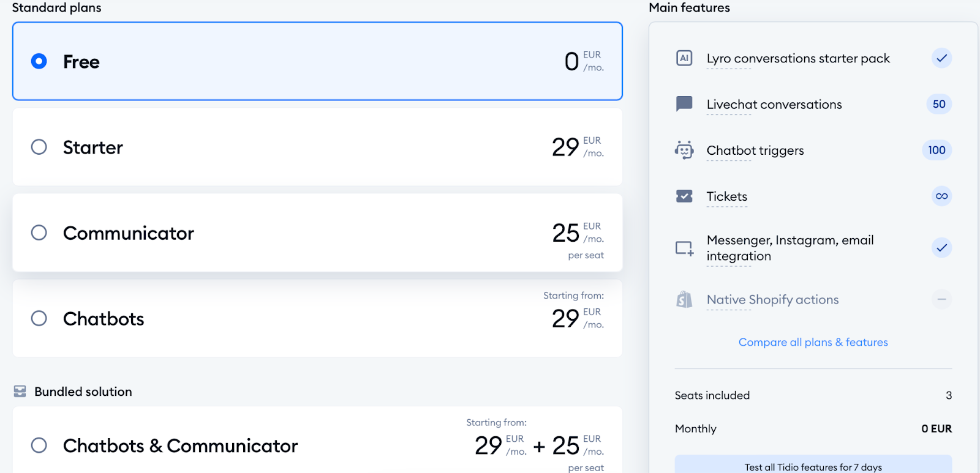
Task: Click the Starter plan 29 EUR price
Action: pos(578,147)
